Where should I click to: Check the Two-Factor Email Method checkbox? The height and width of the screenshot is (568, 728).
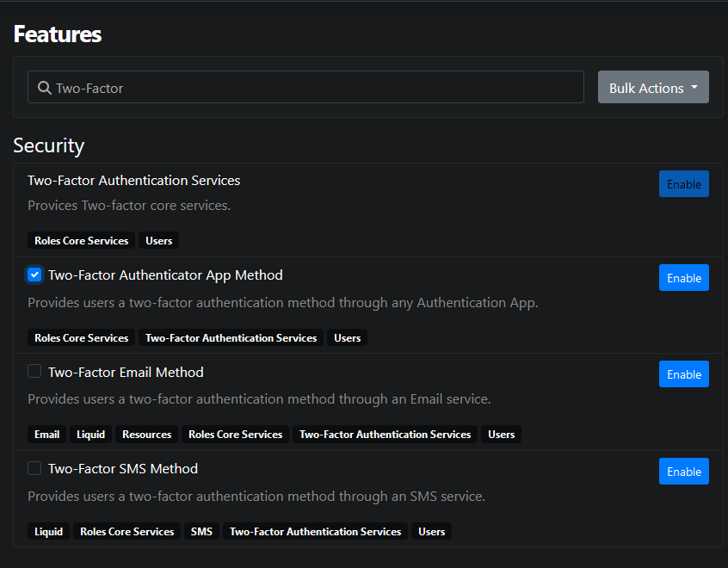(x=34, y=371)
